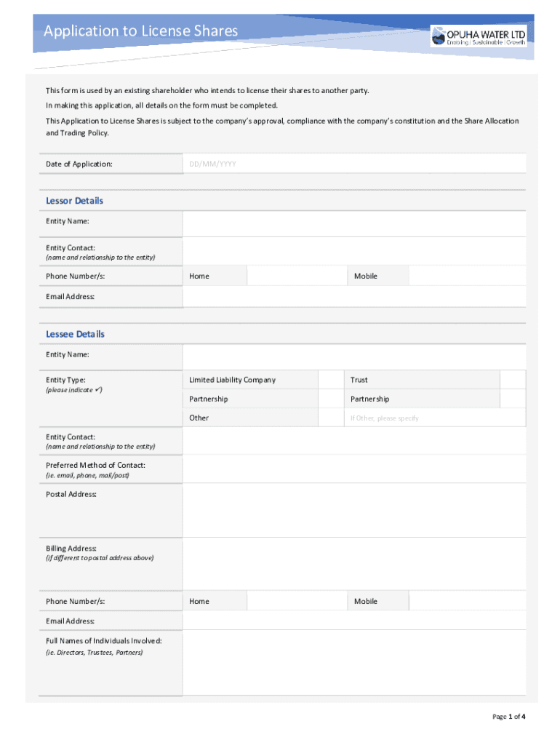Select the Lessee Entity Contact field
The image size is (560, 745).
(x=353, y=441)
